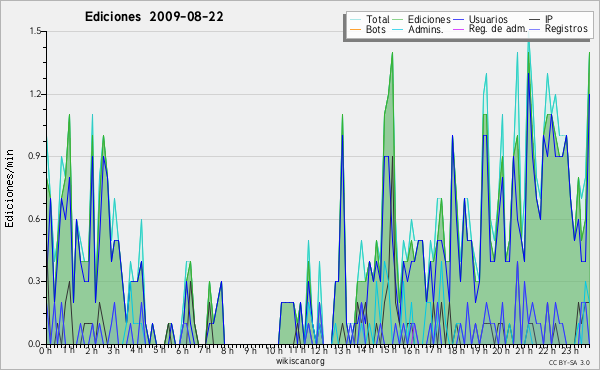
Task: Click the '23 h' x-axis label
Action: [x=570, y=351]
